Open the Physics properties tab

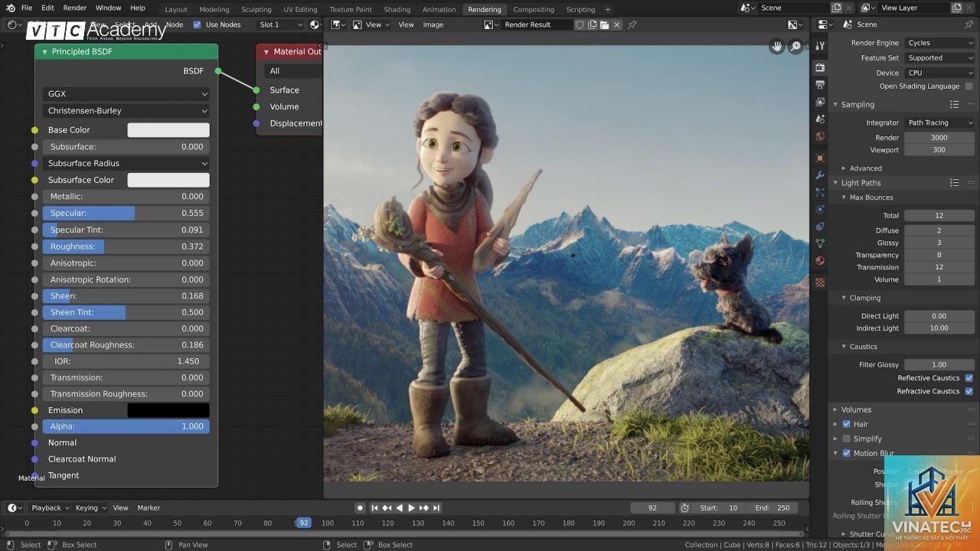pyautogui.click(x=820, y=209)
